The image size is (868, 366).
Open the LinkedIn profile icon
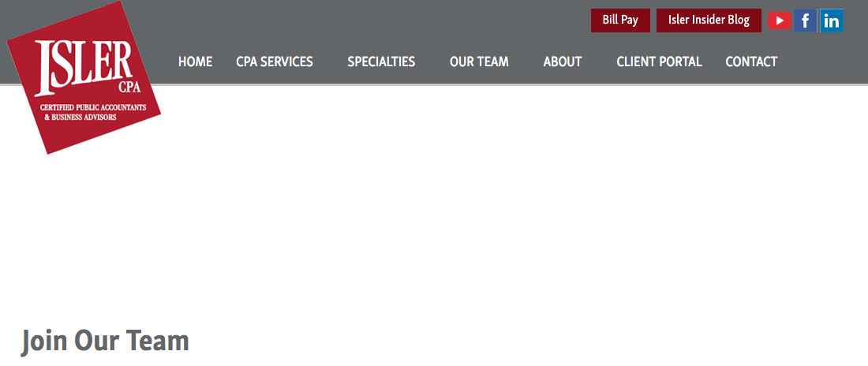tap(832, 21)
